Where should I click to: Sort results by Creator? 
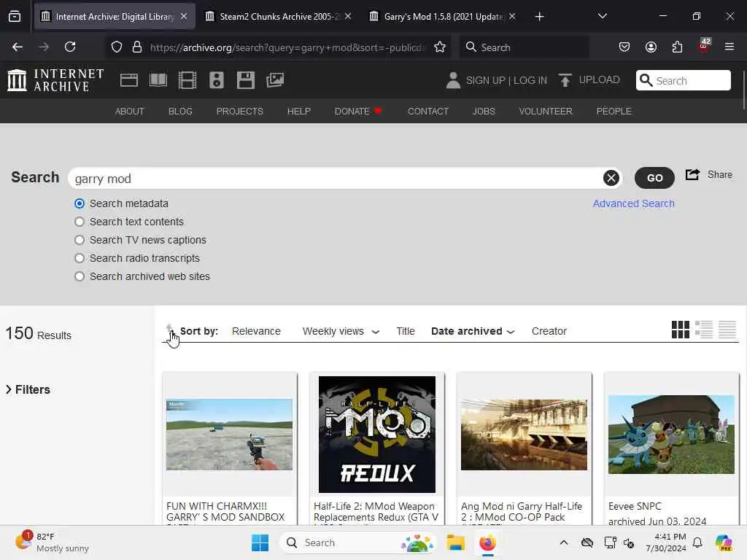(x=549, y=332)
